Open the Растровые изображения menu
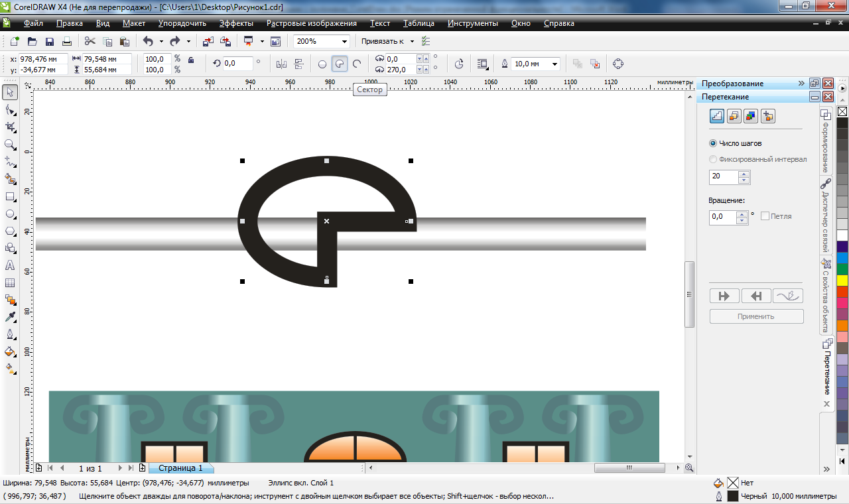849x504 pixels. pyautogui.click(x=312, y=23)
